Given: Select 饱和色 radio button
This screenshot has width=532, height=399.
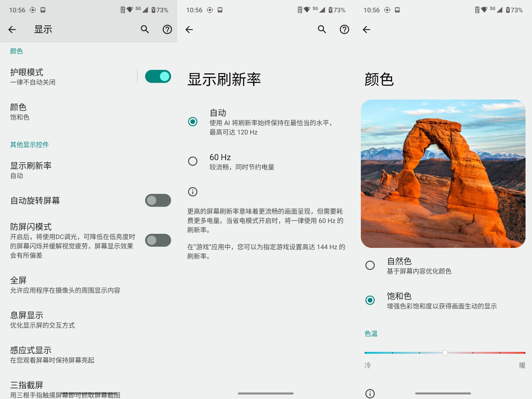Looking at the screenshot, I should [370, 300].
